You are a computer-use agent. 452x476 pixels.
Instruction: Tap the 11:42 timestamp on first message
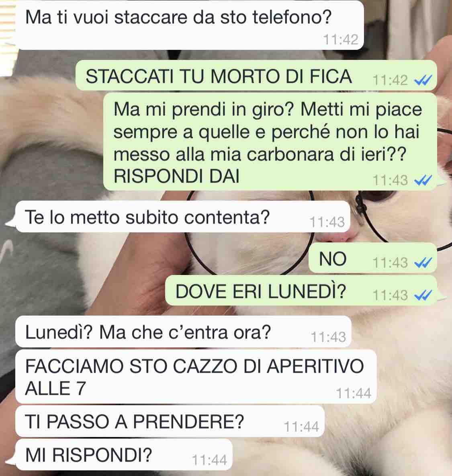tap(341, 40)
